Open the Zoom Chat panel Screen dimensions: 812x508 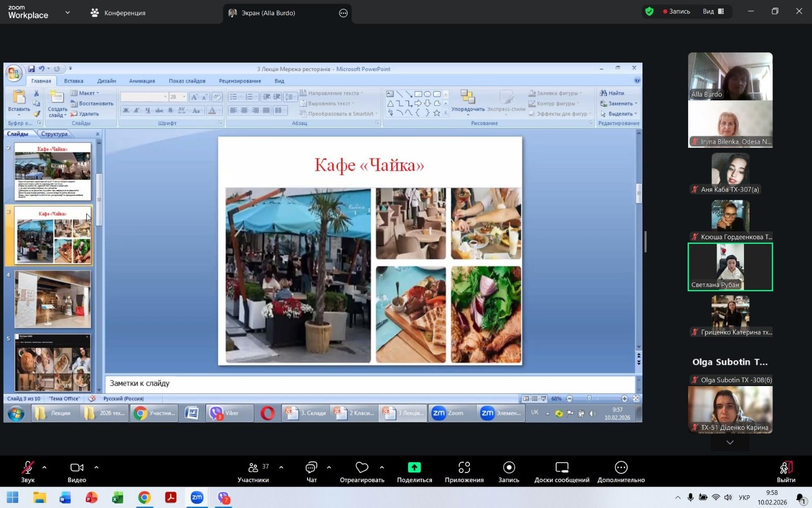click(x=311, y=468)
